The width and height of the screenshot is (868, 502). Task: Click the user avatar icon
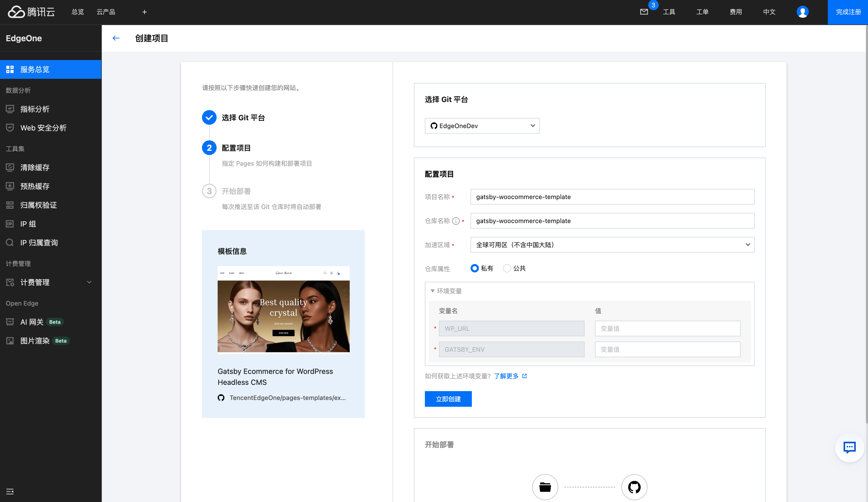(802, 12)
